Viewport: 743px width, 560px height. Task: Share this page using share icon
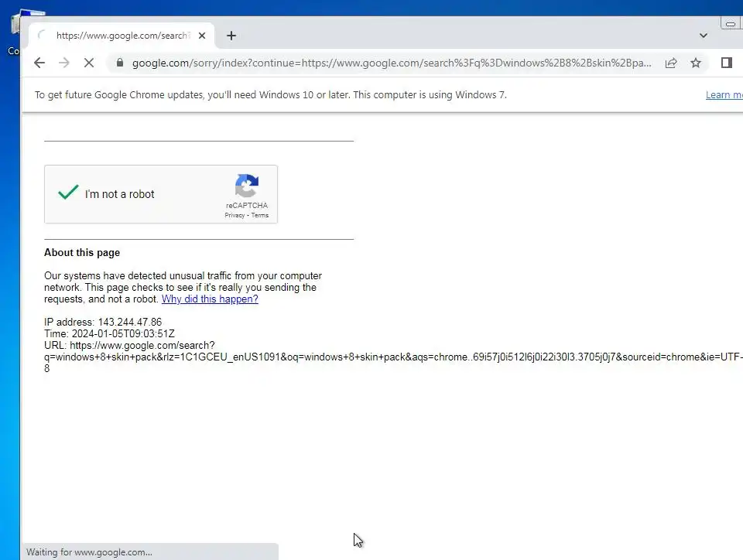(x=671, y=63)
